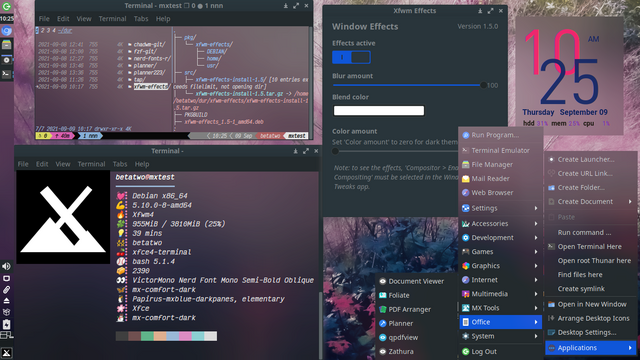The image size is (640, 360).
Task: Open the file manager icon in the side panel
Action: pos(7,45)
